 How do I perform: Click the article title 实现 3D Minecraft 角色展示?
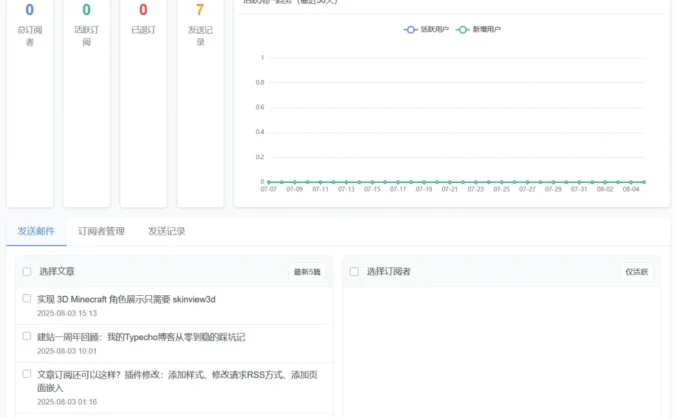126,299
